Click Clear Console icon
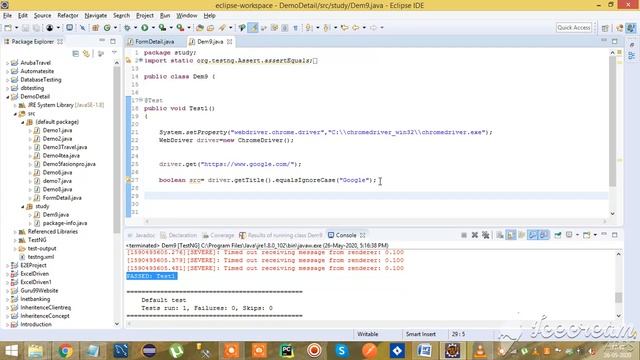 click(x=500, y=235)
